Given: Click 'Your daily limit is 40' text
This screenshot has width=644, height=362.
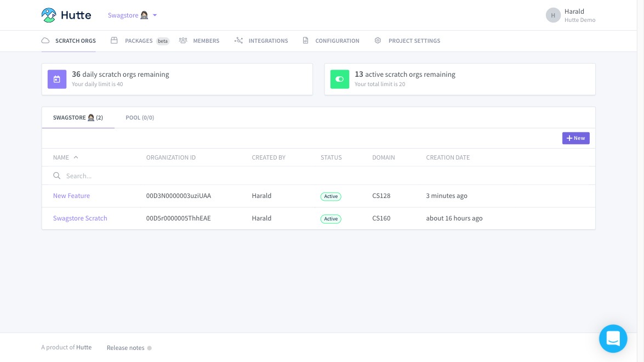Looking at the screenshot, I should 98,84.
